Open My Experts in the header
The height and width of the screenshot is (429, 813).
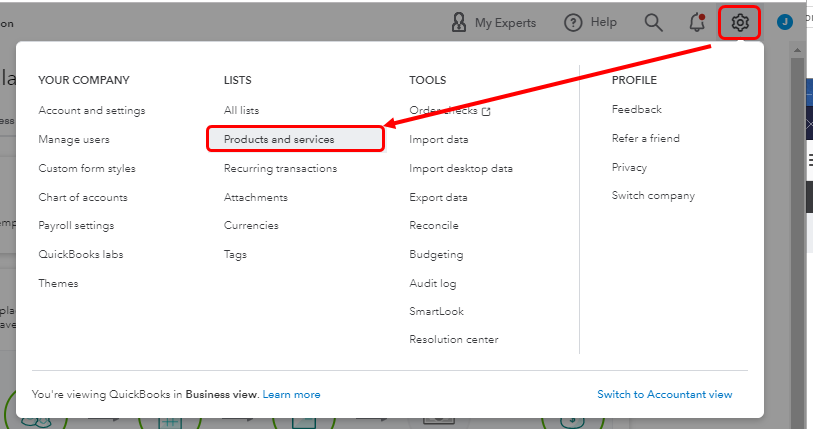pos(493,22)
